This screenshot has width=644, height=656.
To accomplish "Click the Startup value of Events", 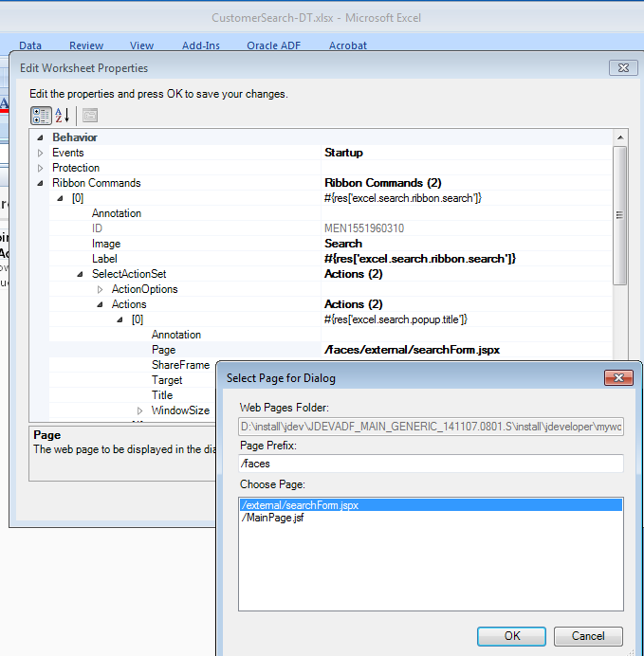I will 343,153.
